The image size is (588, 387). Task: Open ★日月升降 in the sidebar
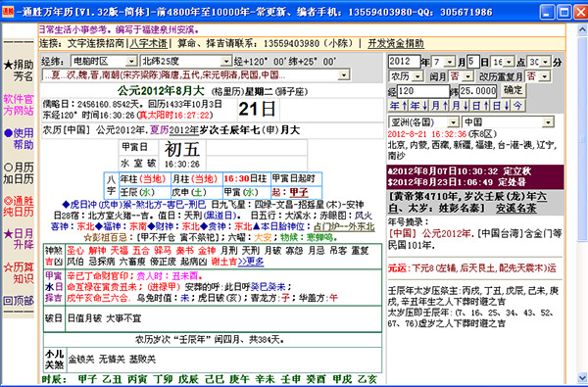19,239
